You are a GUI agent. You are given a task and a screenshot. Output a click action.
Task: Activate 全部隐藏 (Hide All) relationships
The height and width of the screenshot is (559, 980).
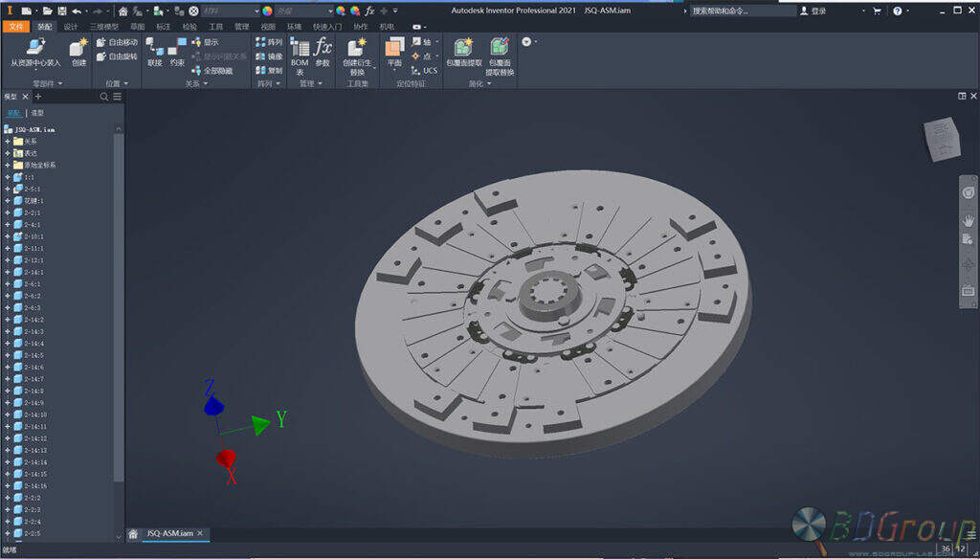click(x=213, y=69)
